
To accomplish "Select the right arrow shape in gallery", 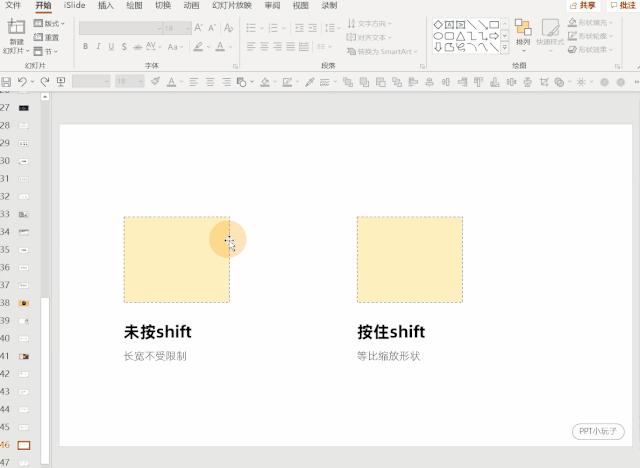I will tap(494, 36).
